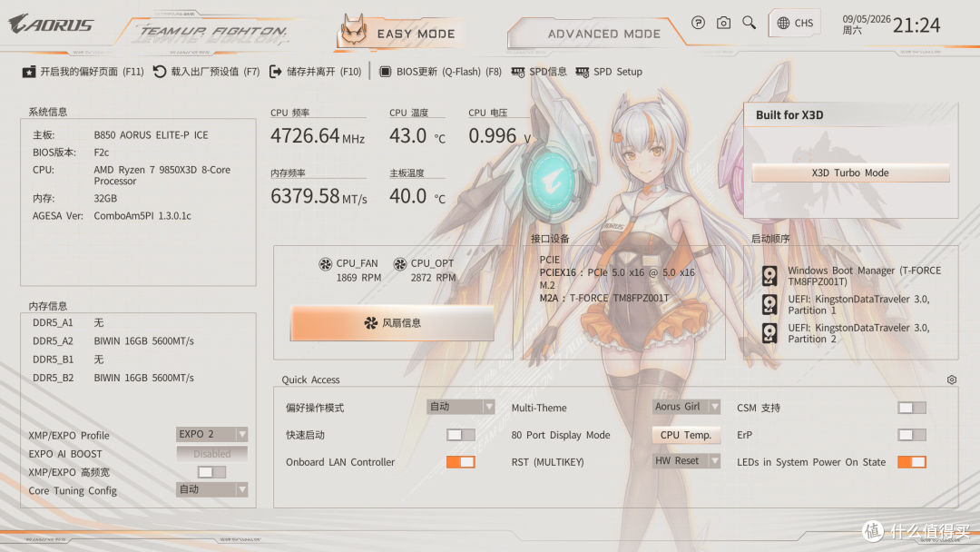Toggle CSM 支持 switch
The image size is (980, 552).
tap(912, 408)
